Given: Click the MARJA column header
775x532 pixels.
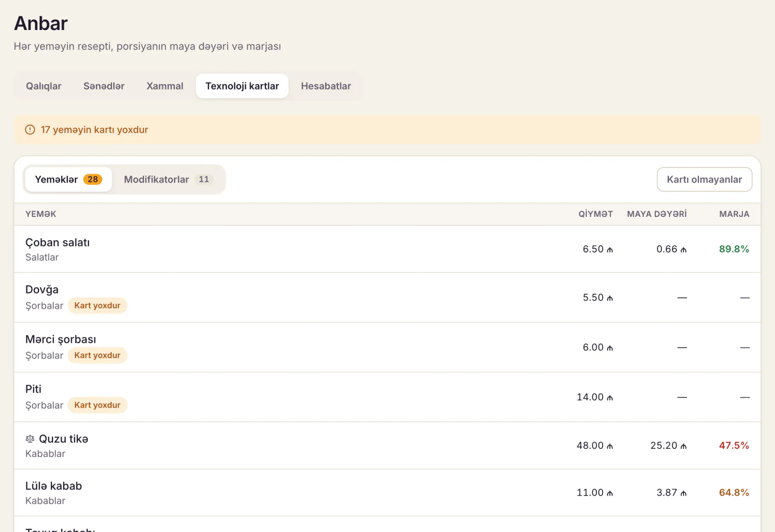Looking at the screenshot, I should pyautogui.click(x=734, y=214).
